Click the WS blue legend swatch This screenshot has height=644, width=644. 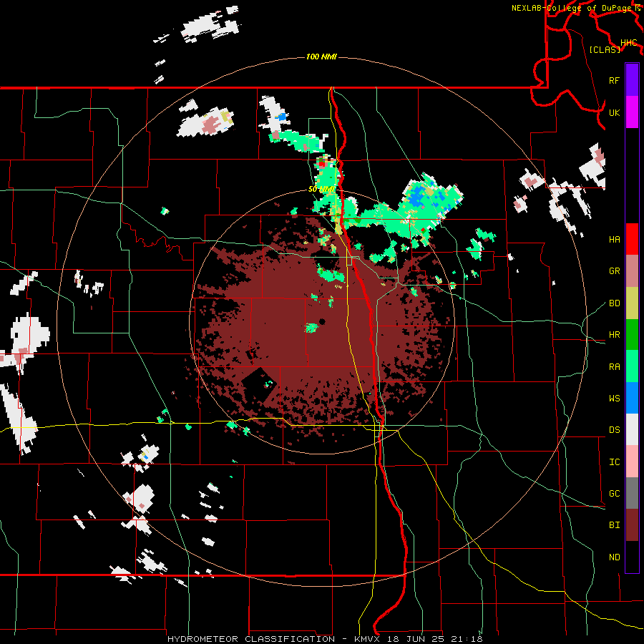pos(632,398)
